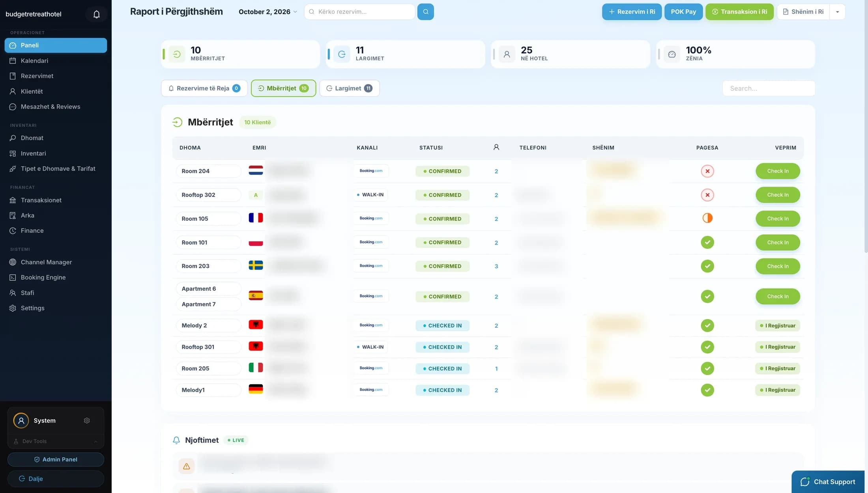Check in the Apartment 6 reservation
868x493 pixels.
pyautogui.click(x=778, y=297)
